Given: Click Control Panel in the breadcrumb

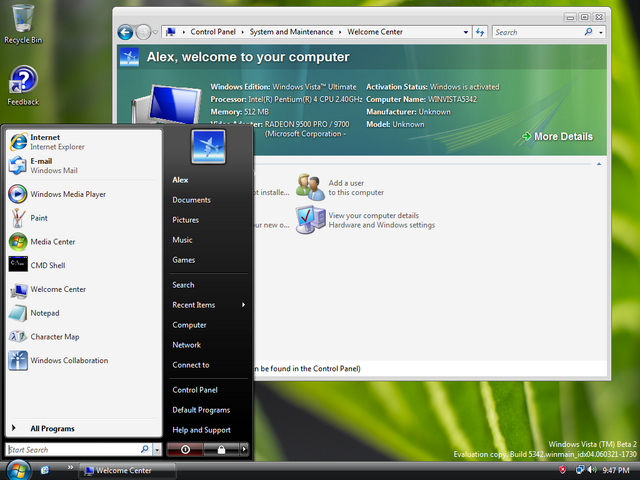Looking at the screenshot, I should tap(213, 32).
